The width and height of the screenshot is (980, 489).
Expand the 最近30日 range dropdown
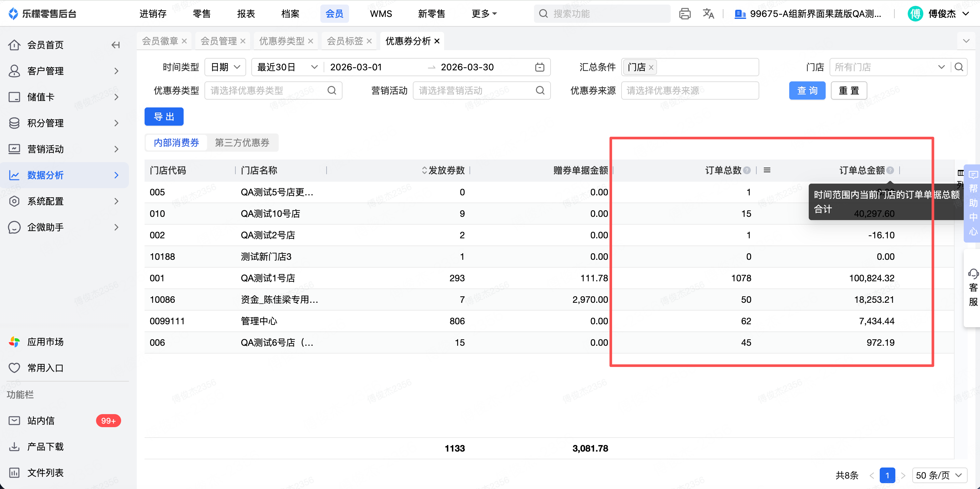287,67
